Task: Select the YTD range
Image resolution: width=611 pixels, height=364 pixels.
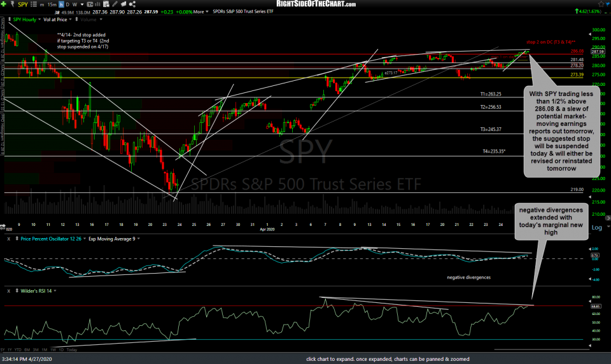Action: click(18, 349)
